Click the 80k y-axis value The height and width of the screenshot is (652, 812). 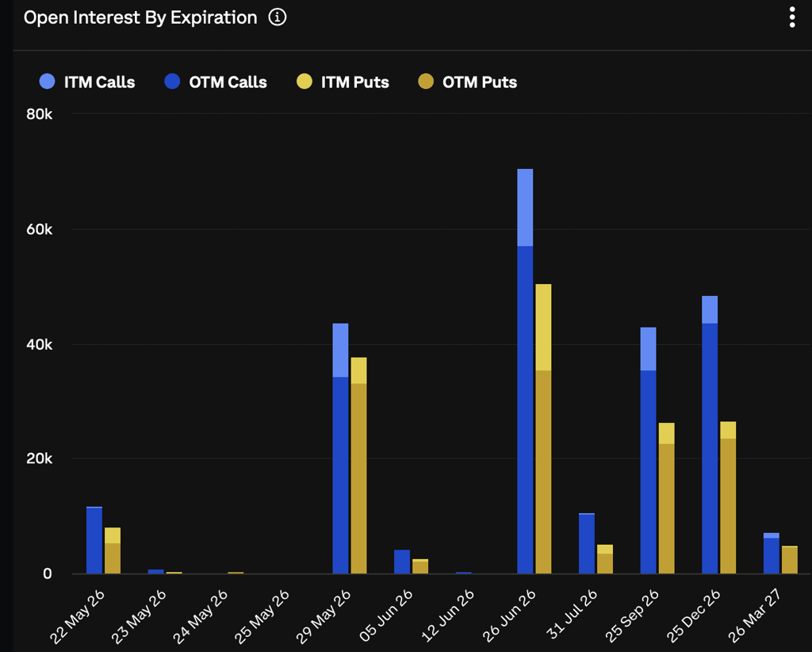[x=40, y=114]
